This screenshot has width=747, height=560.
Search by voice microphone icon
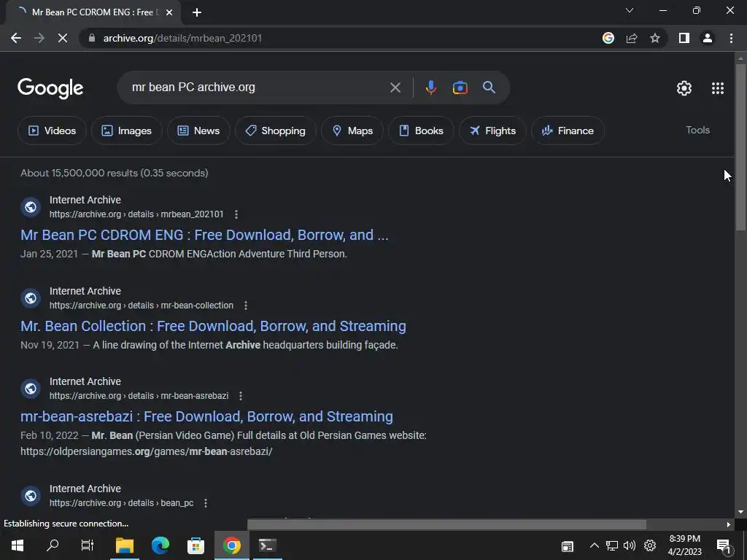(x=430, y=87)
